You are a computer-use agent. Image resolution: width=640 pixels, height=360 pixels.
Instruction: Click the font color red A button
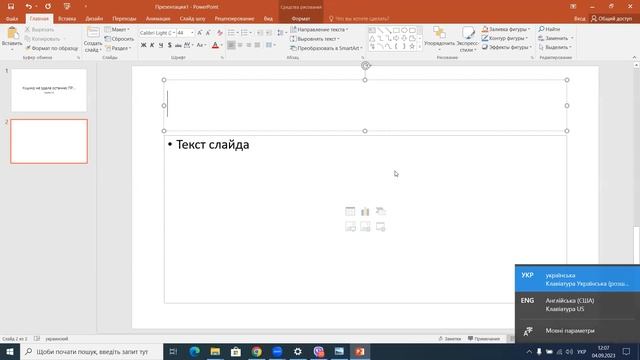(x=216, y=45)
